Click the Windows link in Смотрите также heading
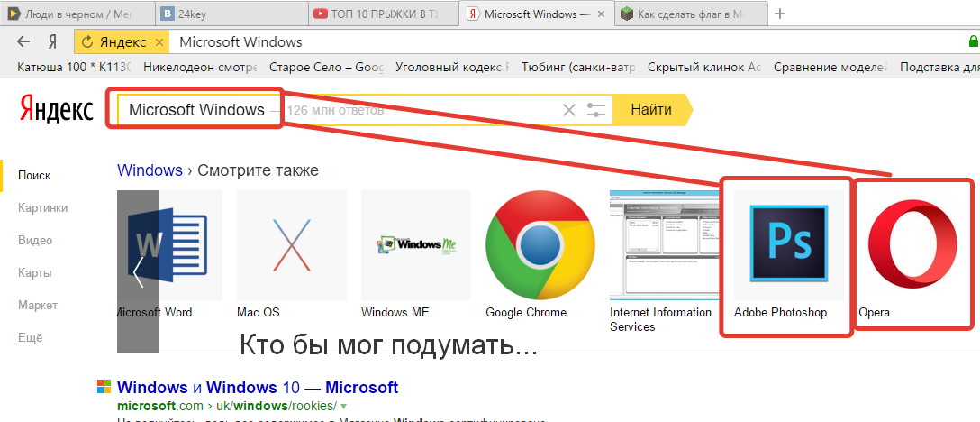The width and height of the screenshot is (980, 422). tap(150, 170)
